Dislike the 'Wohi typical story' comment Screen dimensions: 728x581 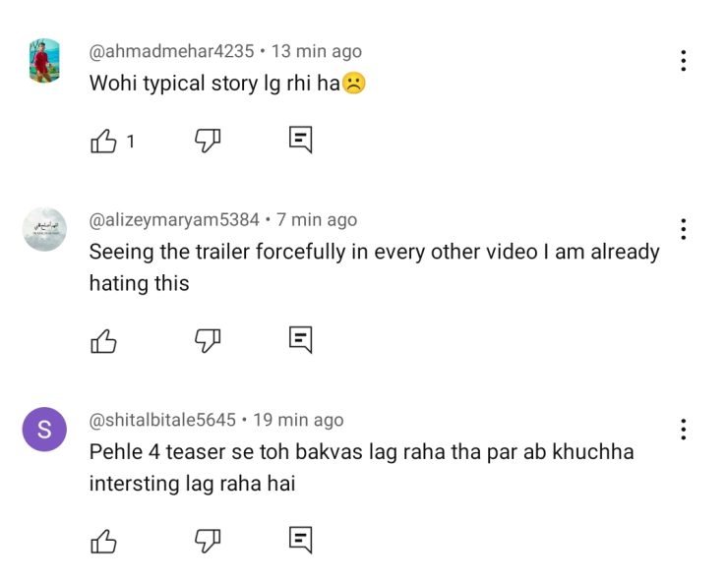click(x=207, y=141)
